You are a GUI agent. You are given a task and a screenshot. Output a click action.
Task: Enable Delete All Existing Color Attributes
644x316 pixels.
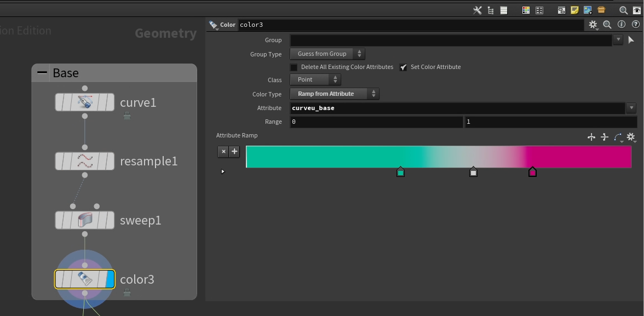[294, 67]
